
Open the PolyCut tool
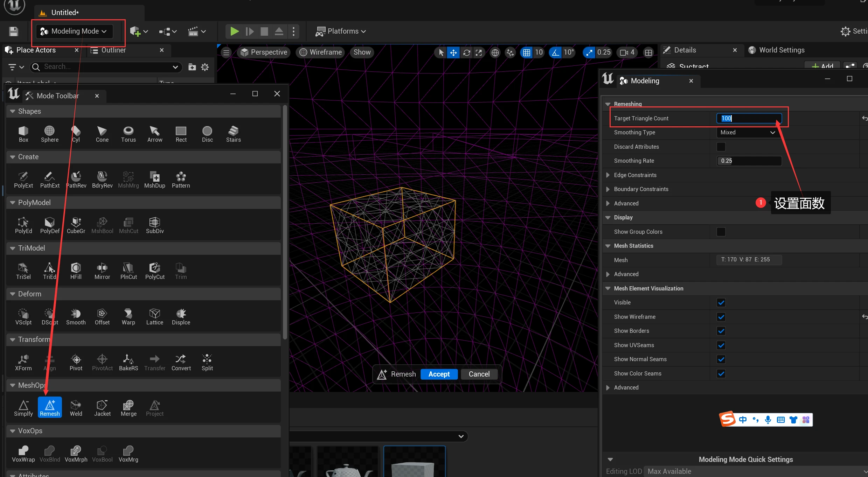pos(154,271)
